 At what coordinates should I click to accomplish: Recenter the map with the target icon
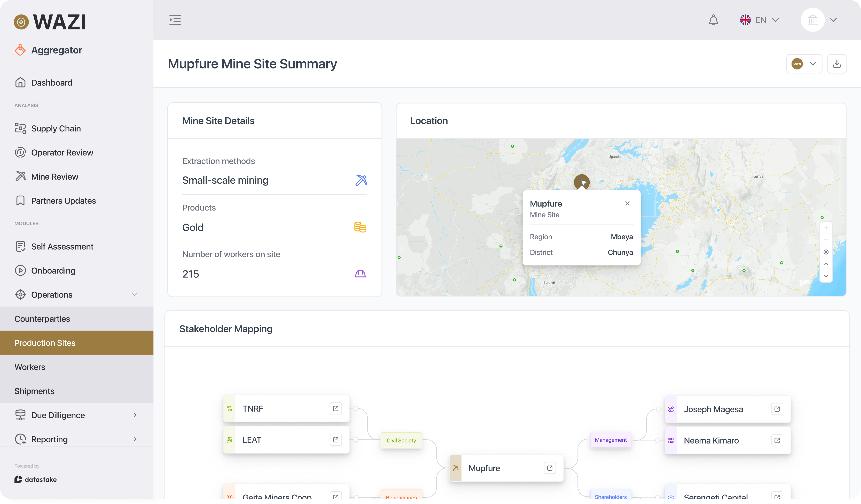(826, 252)
